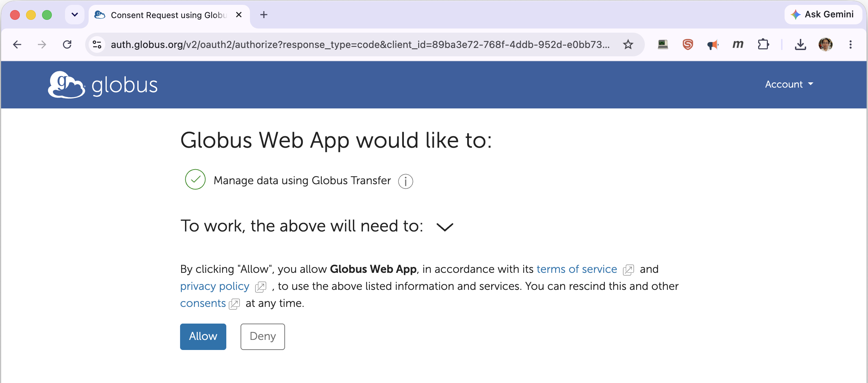Open the tab search dropdown arrow
The image size is (868, 383).
(x=74, y=15)
